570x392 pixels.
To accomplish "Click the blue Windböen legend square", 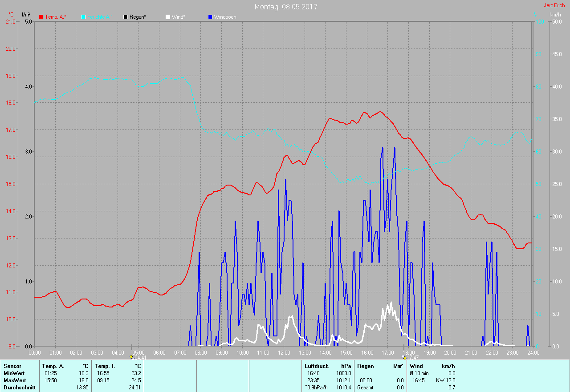I will (x=210, y=17).
